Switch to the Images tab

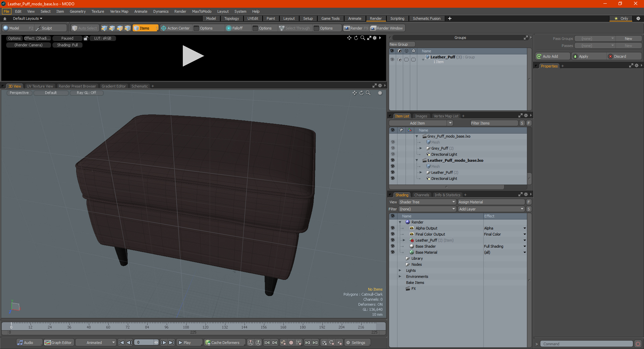(x=421, y=116)
